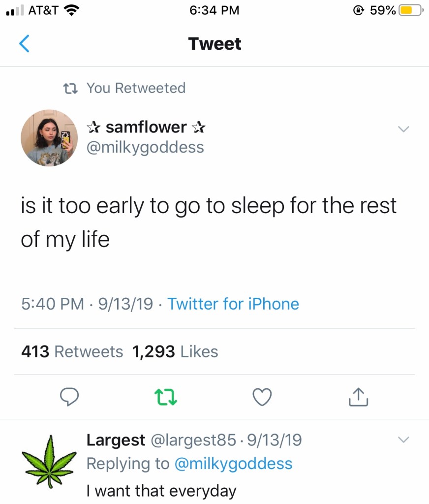Expand samflower's tweet options chevron
The height and width of the screenshot is (504, 429).
tap(403, 129)
